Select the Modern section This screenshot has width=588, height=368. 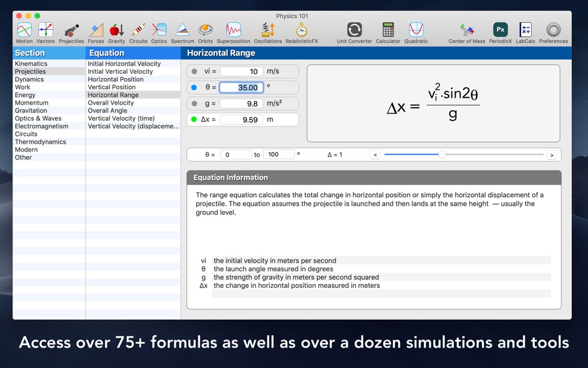49,149
